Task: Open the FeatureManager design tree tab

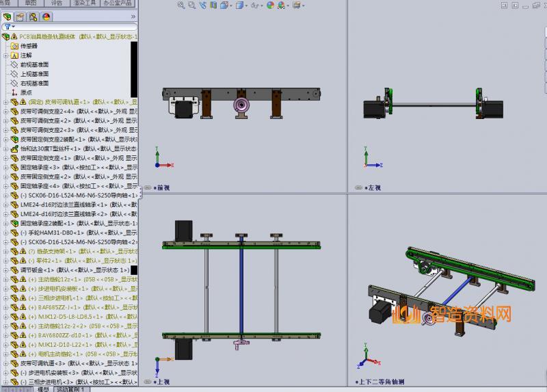Action: (8, 16)
